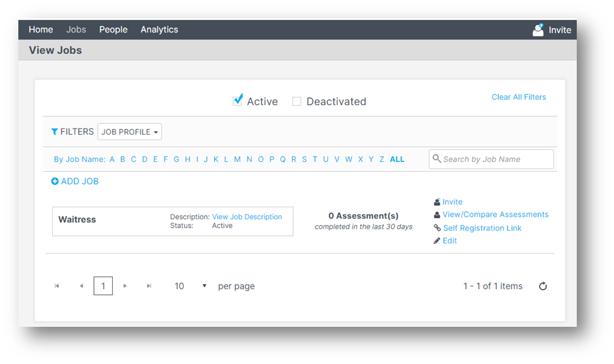Viewport: 614px width, 364px height.
Task: Click Clear All Filters
Action: [518, 97]
